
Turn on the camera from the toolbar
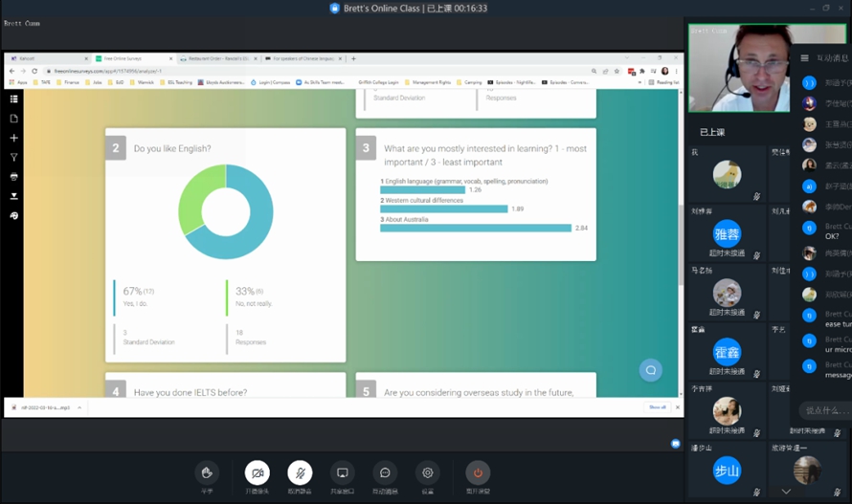click(257, 472)
